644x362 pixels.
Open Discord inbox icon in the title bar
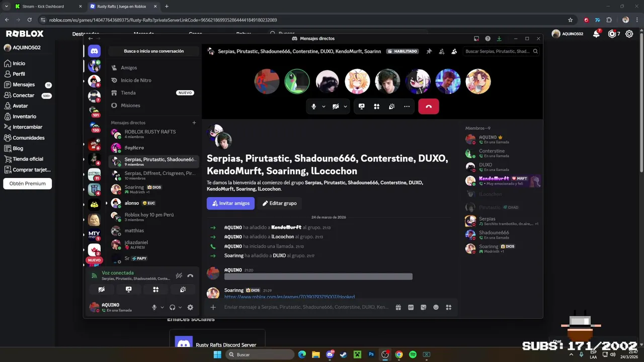click(476, 39)
